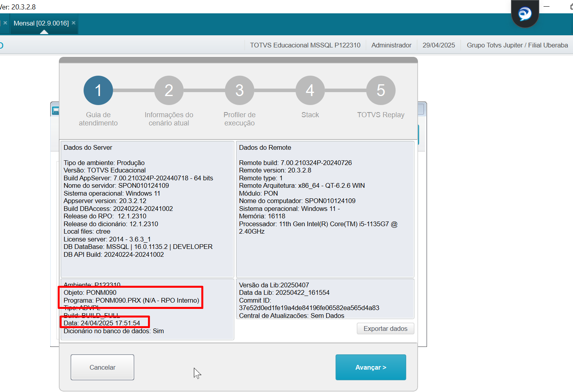The width and height of the screenshot is (573, 392).
Task: Click 'Build DBAccess: 20240224-20241002' line
Action: 118,209
